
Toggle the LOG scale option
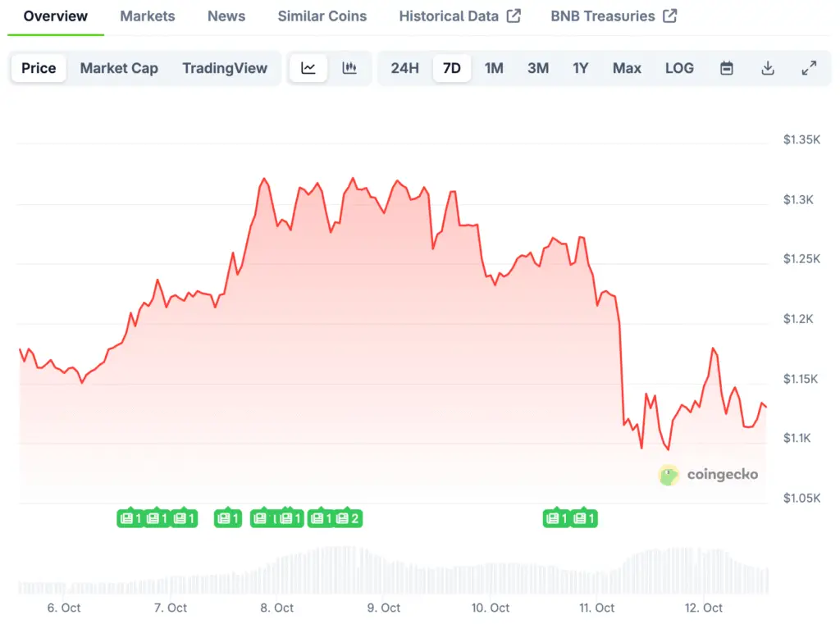click(x=679, y=68)
